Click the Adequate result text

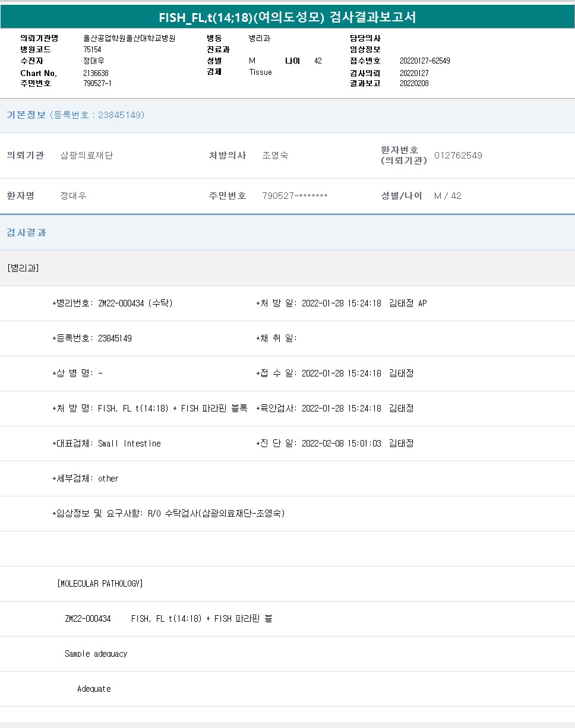tap(94, 689)
